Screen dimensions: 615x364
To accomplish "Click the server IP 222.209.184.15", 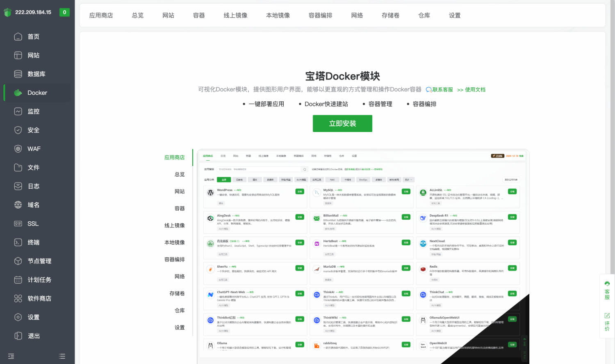I will [33, 12].
